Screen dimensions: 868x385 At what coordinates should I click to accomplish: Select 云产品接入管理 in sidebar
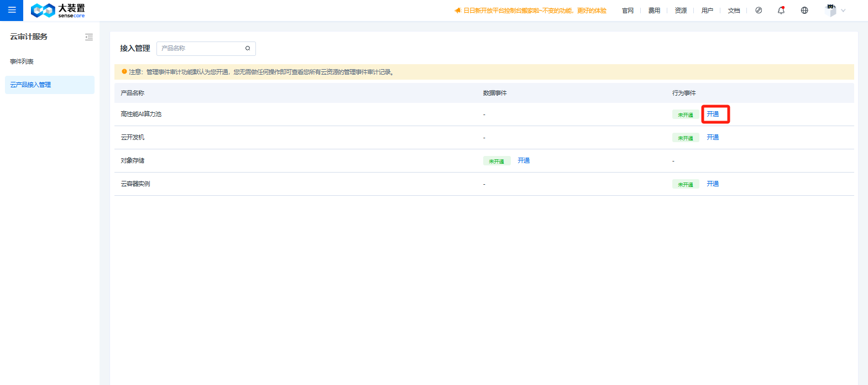click(x=31, y=85)
